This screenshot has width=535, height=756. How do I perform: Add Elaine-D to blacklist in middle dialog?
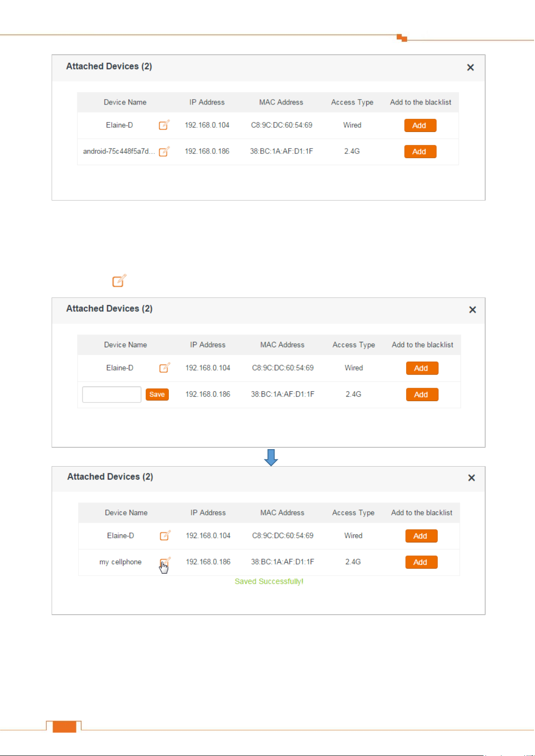click(422, 368)
